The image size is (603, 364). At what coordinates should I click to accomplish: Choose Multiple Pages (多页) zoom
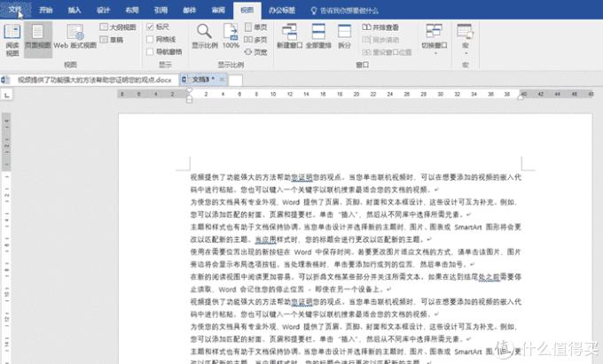[256, 39]
